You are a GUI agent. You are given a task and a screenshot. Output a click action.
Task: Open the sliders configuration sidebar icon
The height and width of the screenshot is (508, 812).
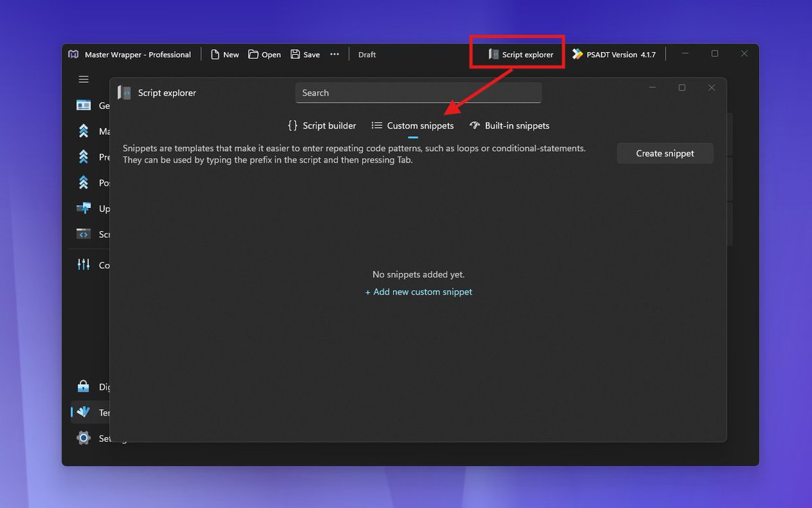(x=83, y=264)
